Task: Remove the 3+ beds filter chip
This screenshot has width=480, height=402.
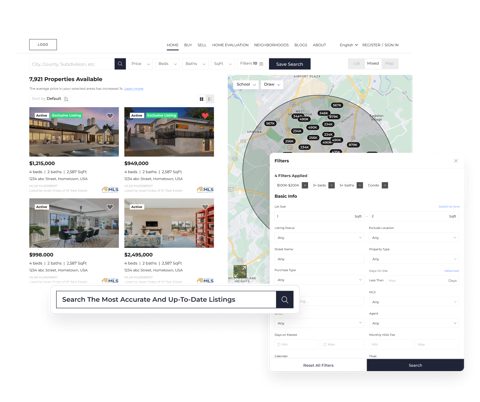Action: coord(331,185)
